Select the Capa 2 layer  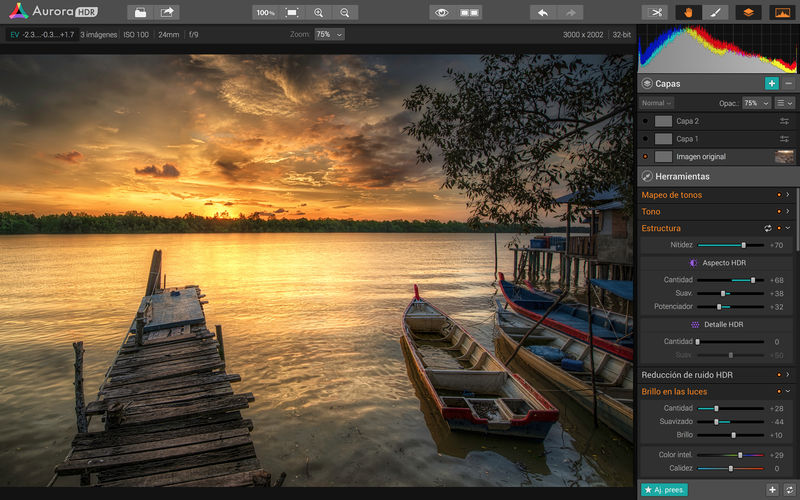click(x=717, y=121)
